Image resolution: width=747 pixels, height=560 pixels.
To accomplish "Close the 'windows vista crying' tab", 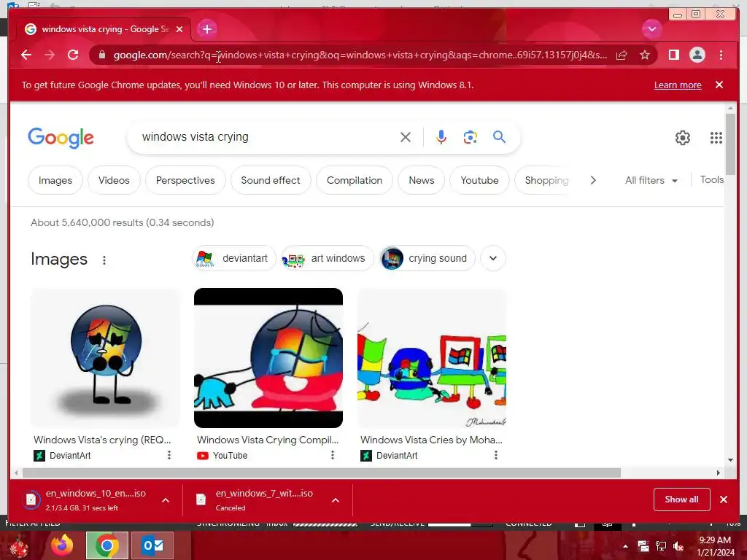I will click(179, 29).
